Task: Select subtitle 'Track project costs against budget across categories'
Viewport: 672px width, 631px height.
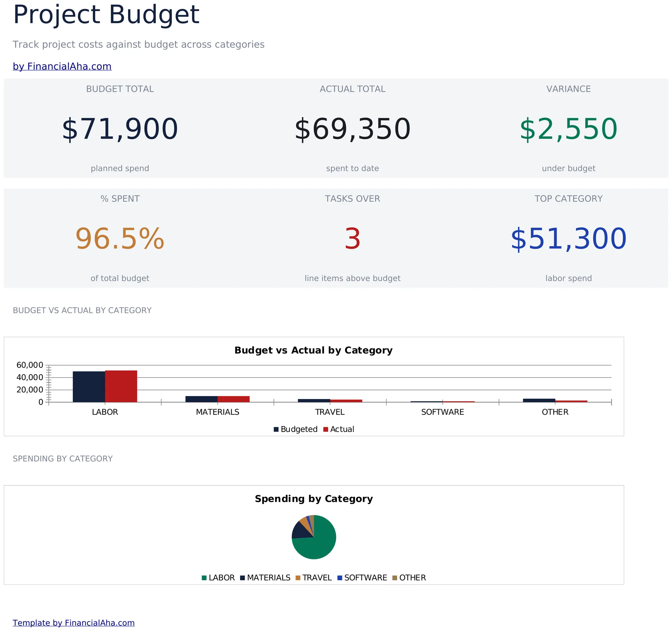Action: [138, 44]
